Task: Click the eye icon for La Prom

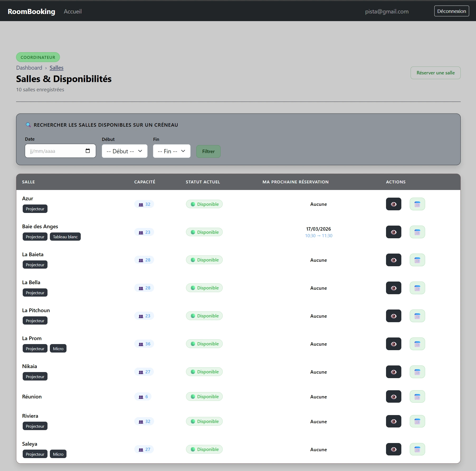Action: pos(393,344)
